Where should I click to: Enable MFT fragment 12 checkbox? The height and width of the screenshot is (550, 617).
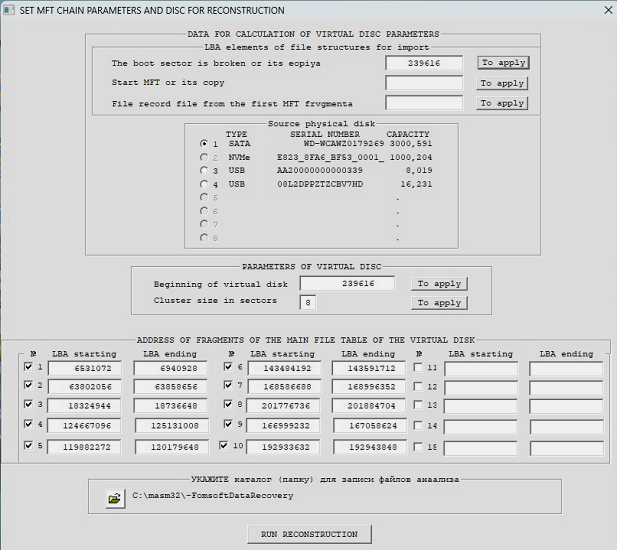(418, 386)
